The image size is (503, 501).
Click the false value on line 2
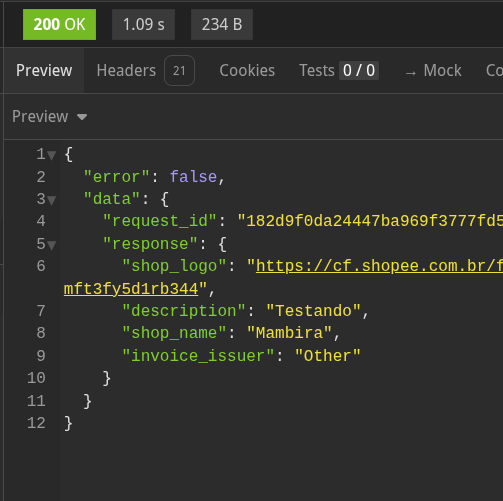(x=194, y=177)
